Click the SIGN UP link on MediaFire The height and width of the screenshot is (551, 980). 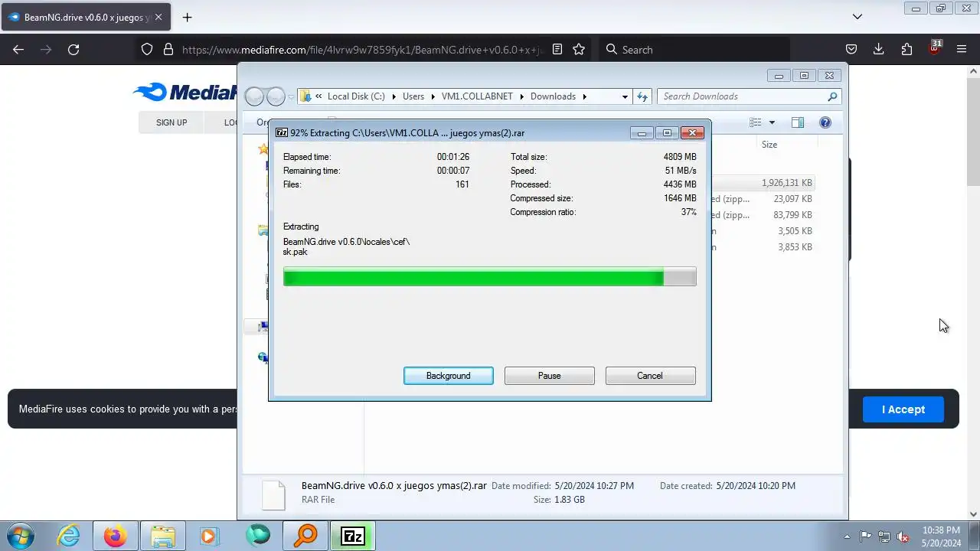(171, 122)
